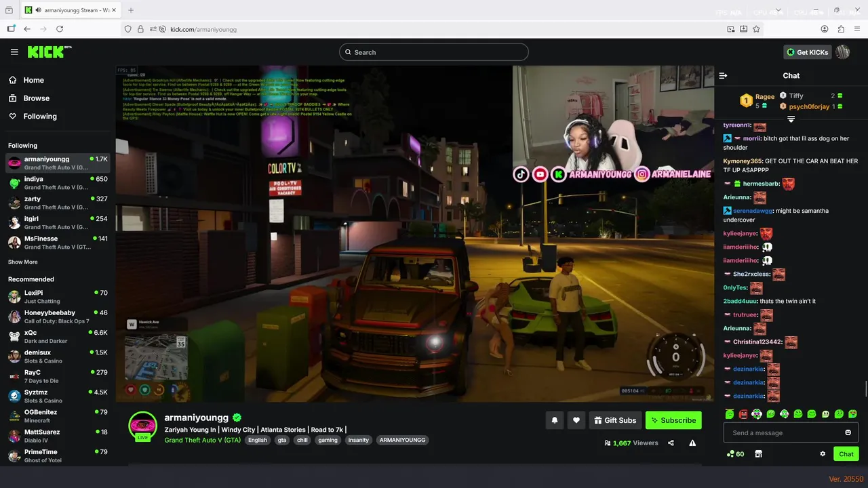Viewport: 868px width, 488px height.
Task: Open LexiPi recommended channel
Action: pos(58,297)
